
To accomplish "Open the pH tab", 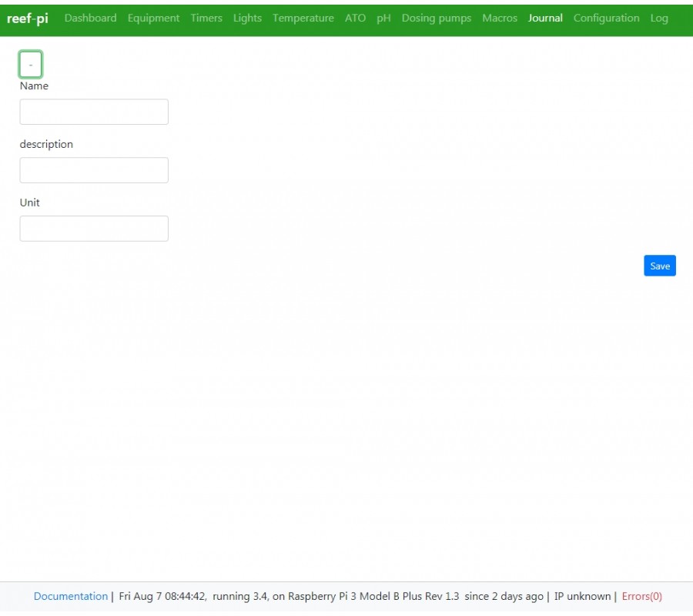I will [383, 18].
